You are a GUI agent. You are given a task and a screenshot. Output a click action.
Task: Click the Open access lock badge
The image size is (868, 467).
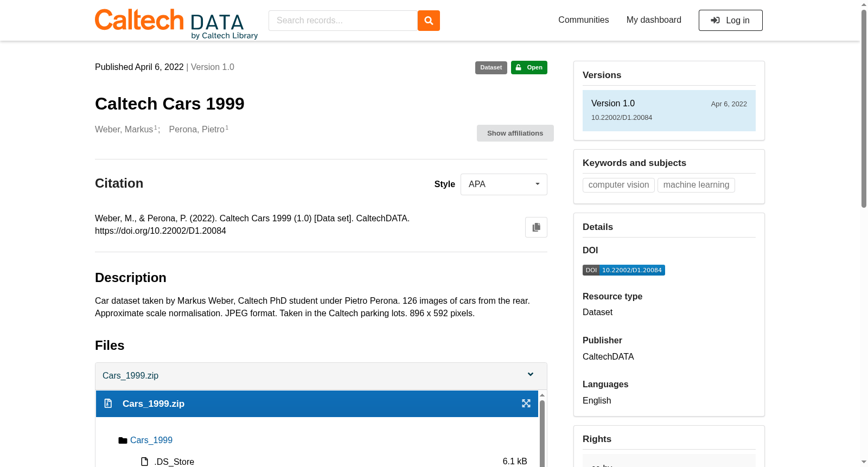point(529,68)
